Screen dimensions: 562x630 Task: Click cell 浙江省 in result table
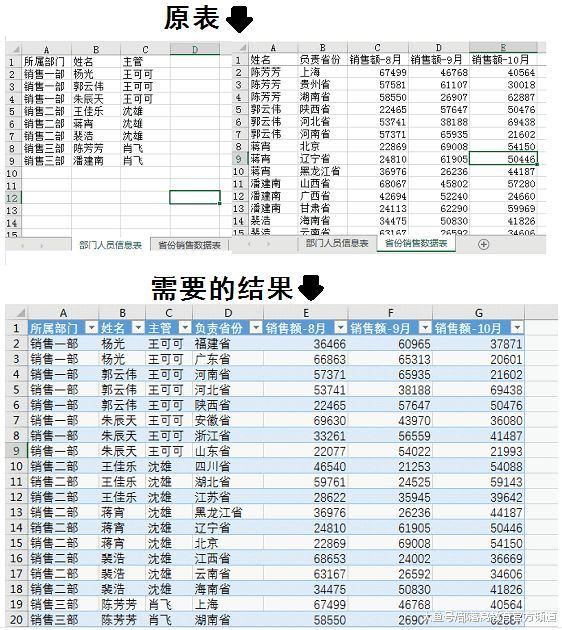228,436
